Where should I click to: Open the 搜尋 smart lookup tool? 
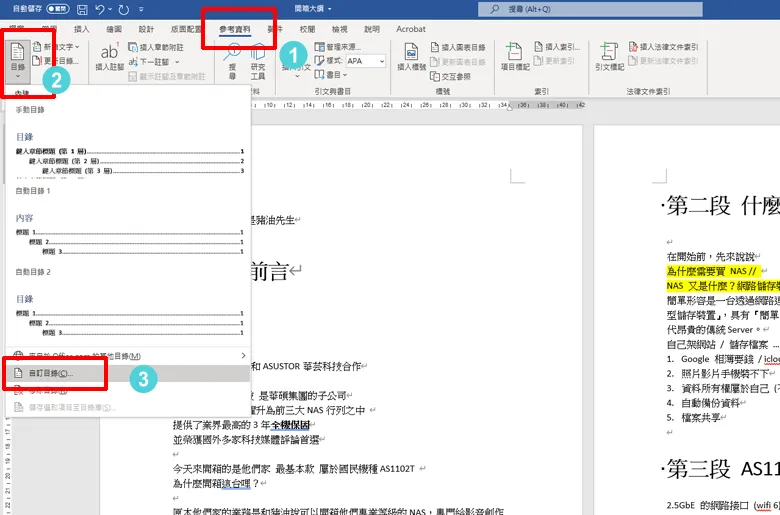coord(232,61)
